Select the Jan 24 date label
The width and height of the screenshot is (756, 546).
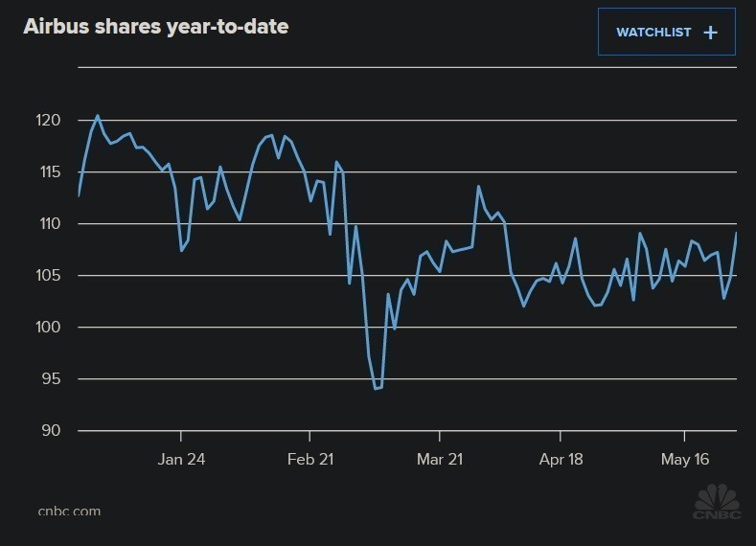point(181,459)
